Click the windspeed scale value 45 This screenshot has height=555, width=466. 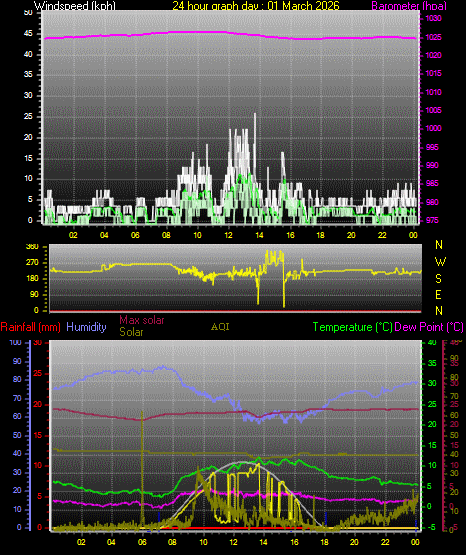point(28,34)
